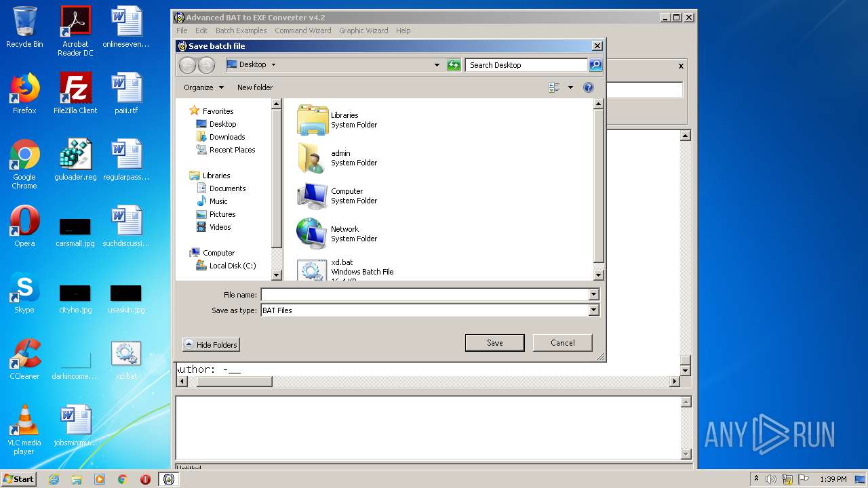The height and width of the screenshot is (488, 868).
Task: Click the file list vertical scrollbar down arrow
Action: coord(598,275)
